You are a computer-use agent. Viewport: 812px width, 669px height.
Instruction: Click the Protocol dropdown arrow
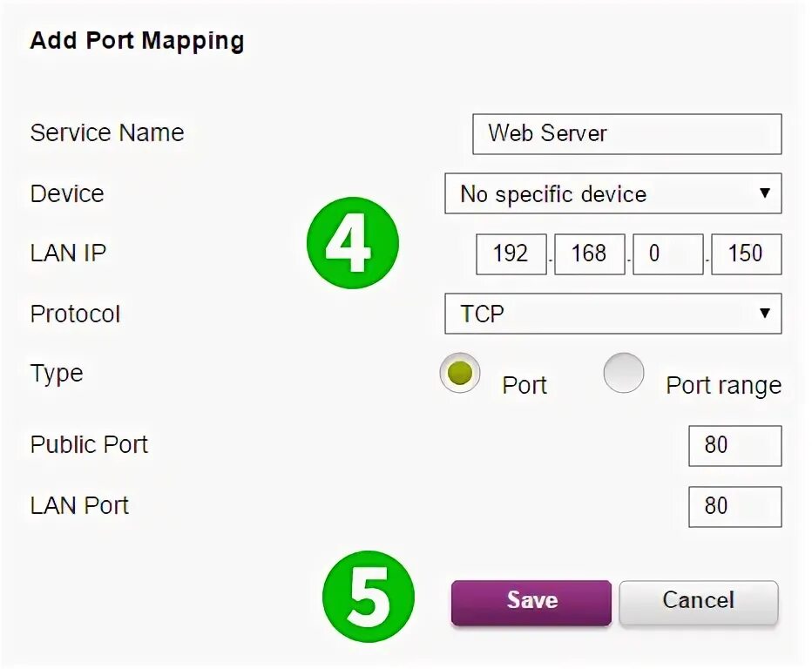(764, 314)
